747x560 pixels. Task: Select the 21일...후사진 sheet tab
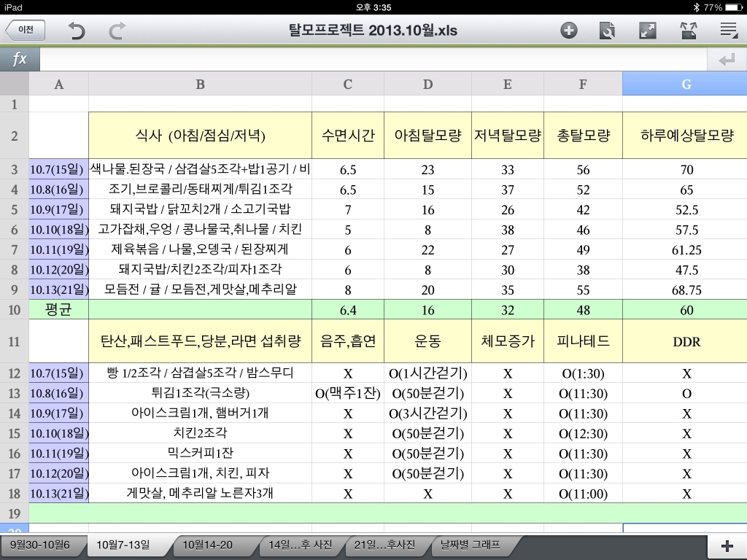385,545
